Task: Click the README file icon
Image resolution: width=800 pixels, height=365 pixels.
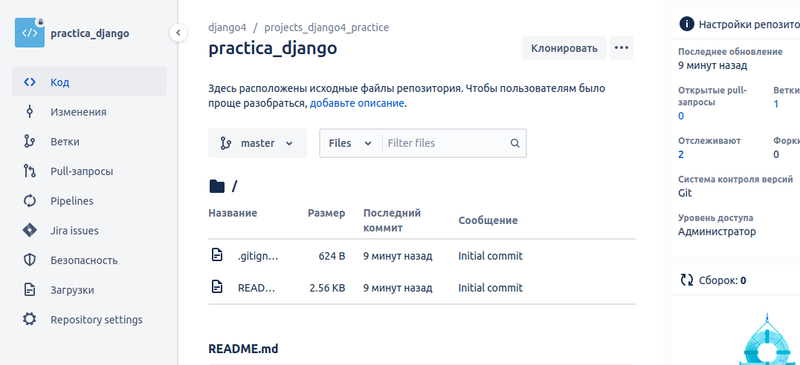Action: 217,287
